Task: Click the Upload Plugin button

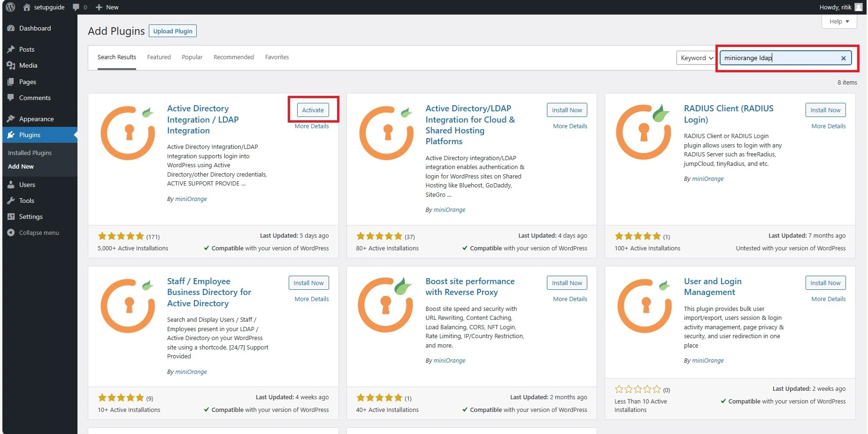Action: [173, 31]
